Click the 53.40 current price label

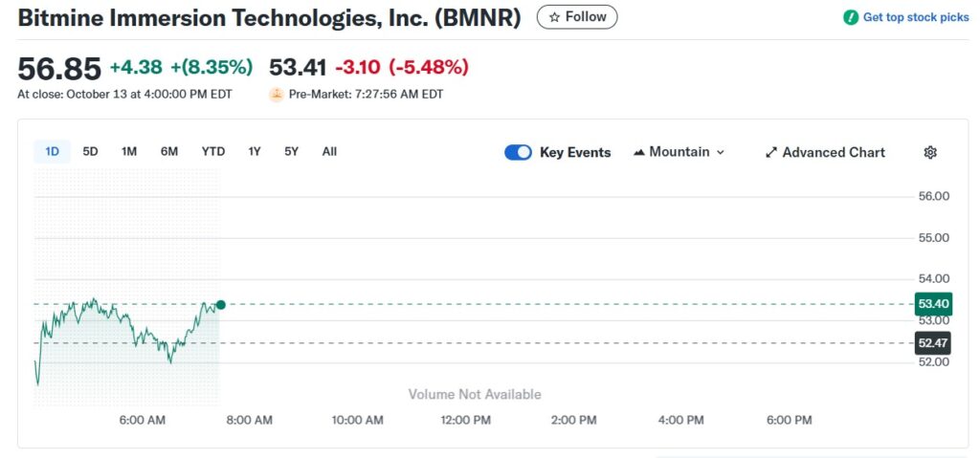tap(934, 304)
